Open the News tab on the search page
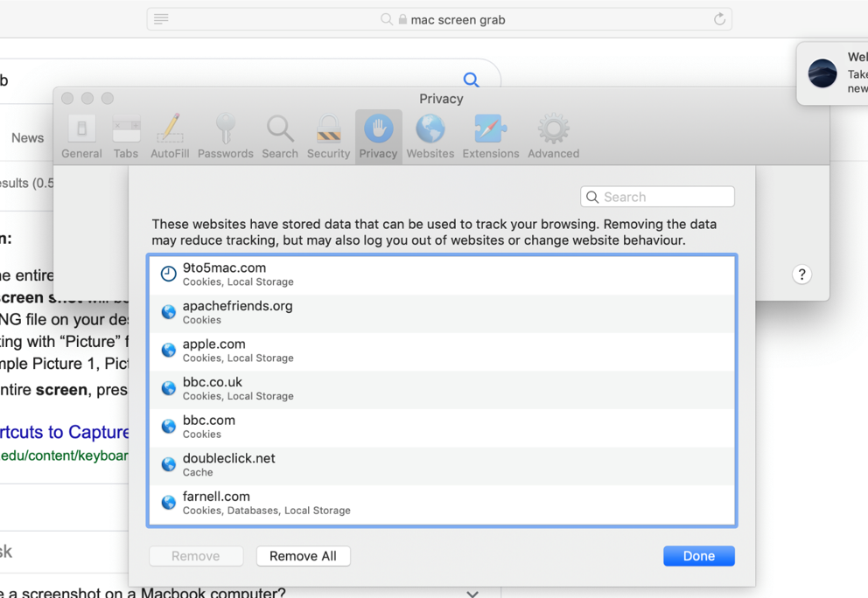The width and height of the screenshot is (868, 598). point(28,138)
